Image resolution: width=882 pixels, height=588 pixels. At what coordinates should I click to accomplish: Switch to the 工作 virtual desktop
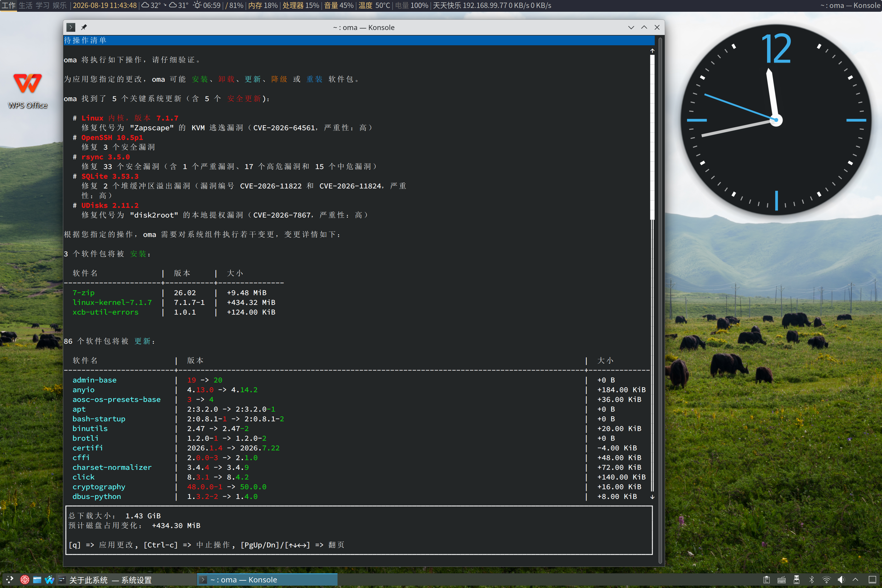click(x=9, y=5)
